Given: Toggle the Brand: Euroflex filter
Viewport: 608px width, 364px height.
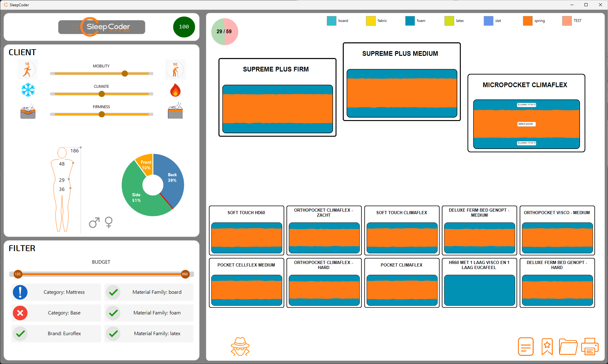Looking at the screenshot, I should [20, 334].
